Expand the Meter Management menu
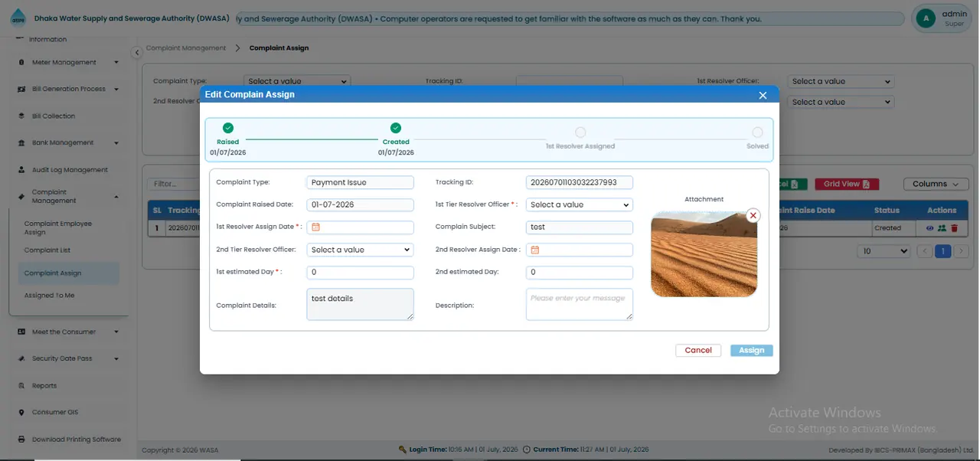 tap(116, 63)
